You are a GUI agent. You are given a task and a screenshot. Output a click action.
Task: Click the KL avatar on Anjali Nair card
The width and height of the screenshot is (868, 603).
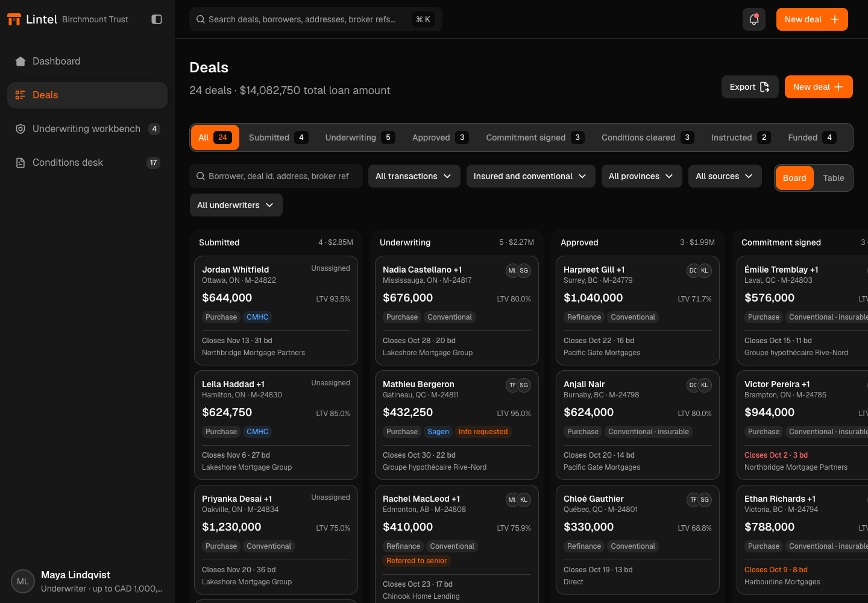(705, 385)
